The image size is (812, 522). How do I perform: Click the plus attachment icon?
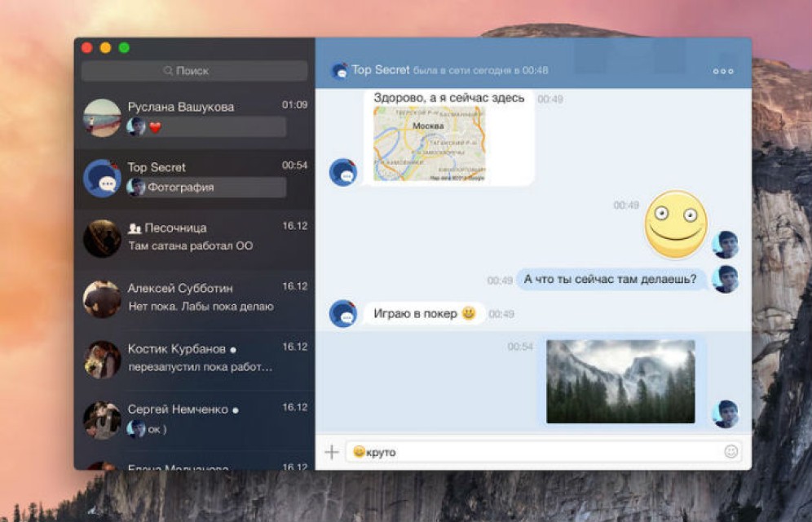(x=332, y=452)
